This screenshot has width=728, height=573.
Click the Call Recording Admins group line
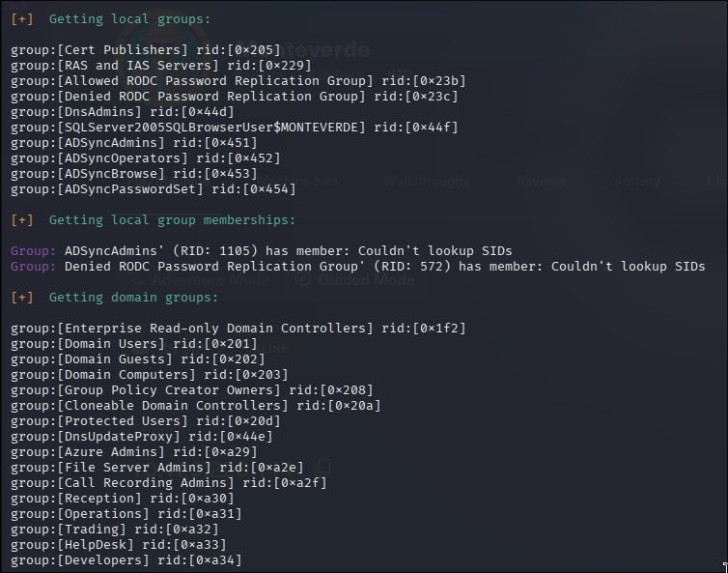[x=169, y=483]
